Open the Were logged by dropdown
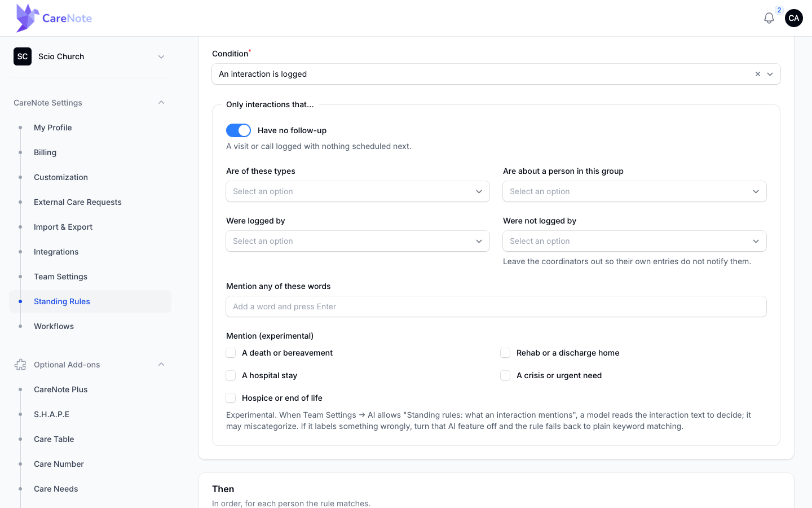This screenshot has width=812, height=508. (358, 241)
